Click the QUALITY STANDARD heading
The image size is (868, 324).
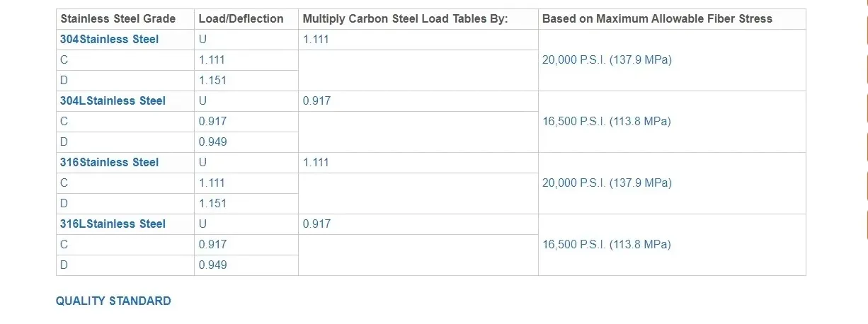coord(113,301)
